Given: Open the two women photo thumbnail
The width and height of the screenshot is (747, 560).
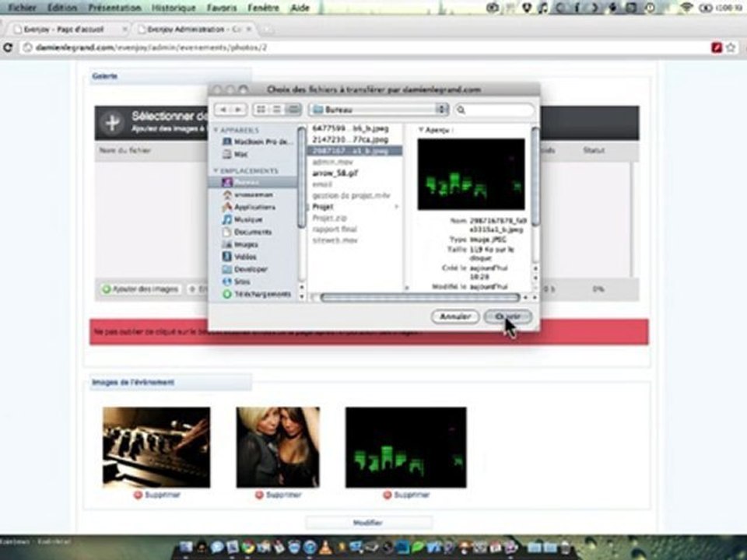Looking at the screenshot, I should [278, 447].
